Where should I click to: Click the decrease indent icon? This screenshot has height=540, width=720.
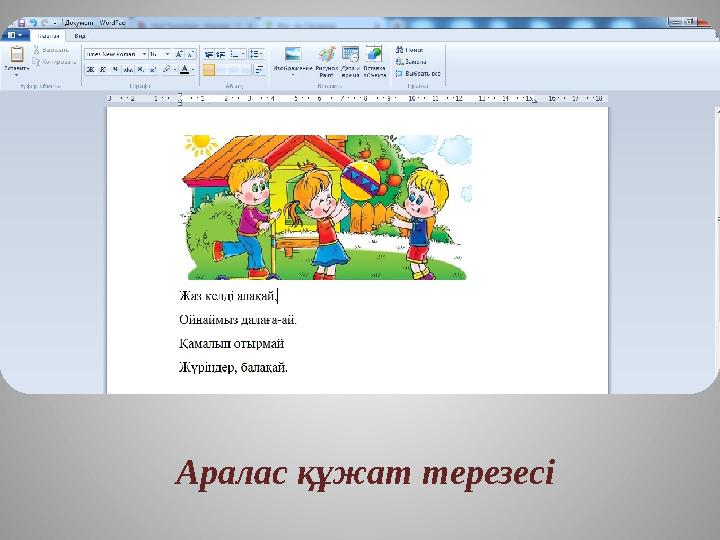pyautogui.click(x=209, y=54)
